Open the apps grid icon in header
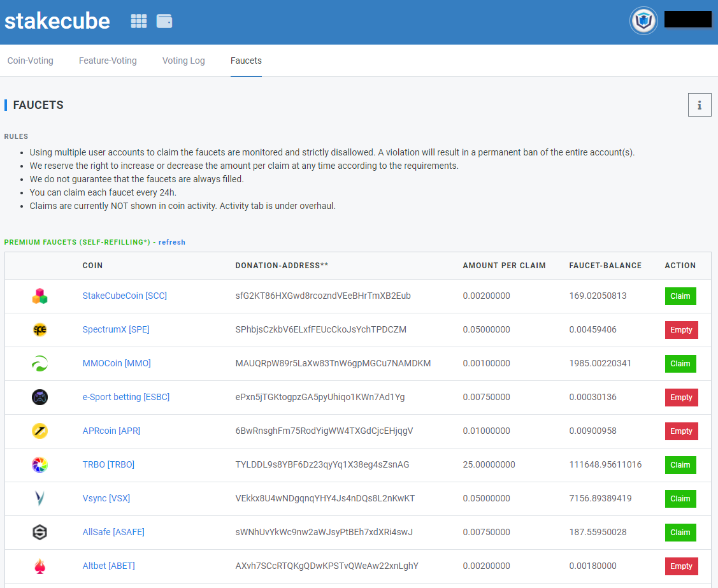718x588 pixels. [x=139, y=21]
